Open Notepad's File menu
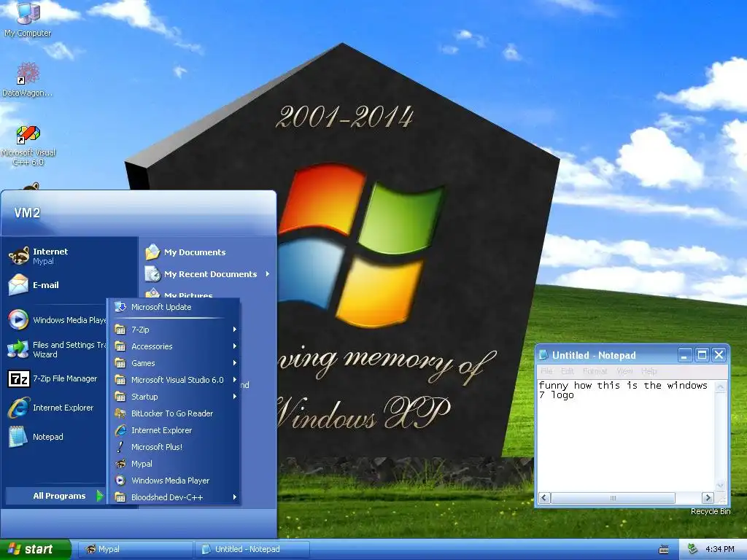The image size is (747, 560). [x=546, y=371]
